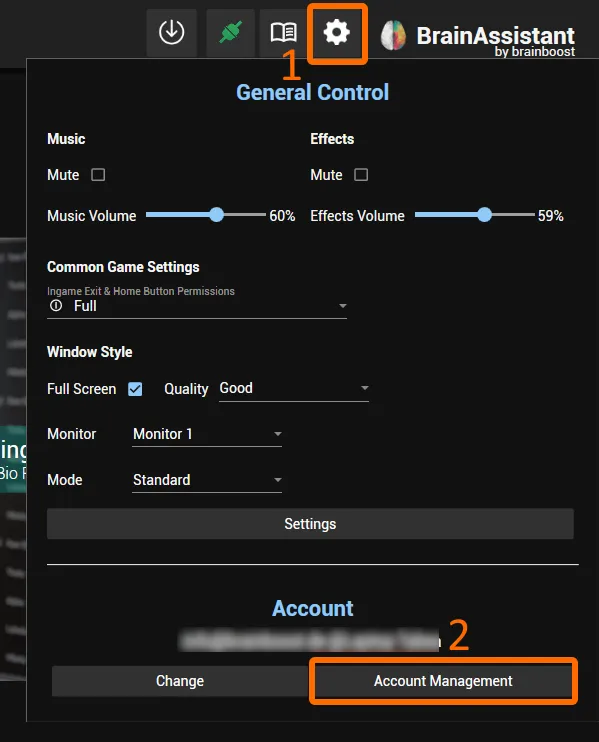Image resolution: width=599 pixels, height=742 pixels.
Task: Click the BrainAssistant title text
Action: [x=495, y=35]
